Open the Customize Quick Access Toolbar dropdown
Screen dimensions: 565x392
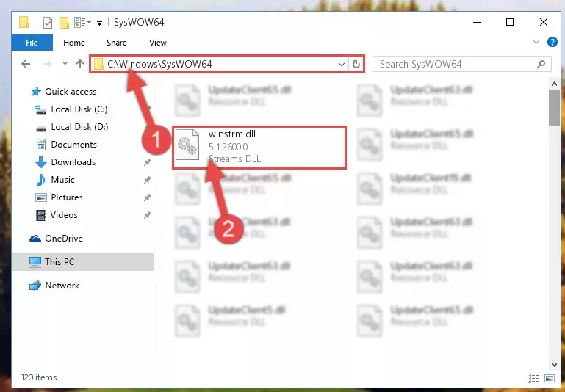(99, 23)
